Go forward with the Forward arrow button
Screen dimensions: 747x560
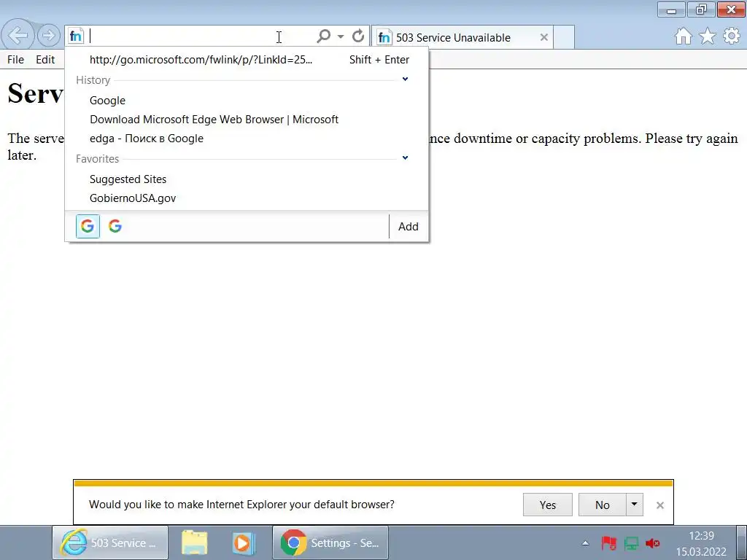pos(49,35)
